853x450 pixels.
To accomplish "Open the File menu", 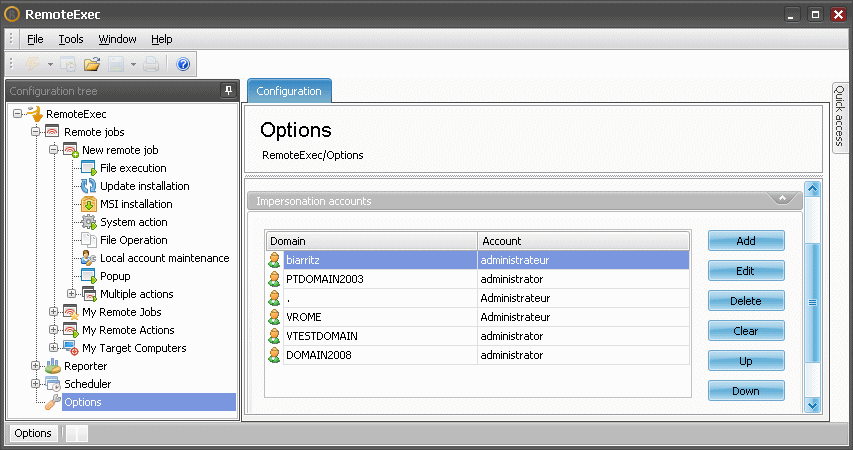I will click(x=35, y=39).
